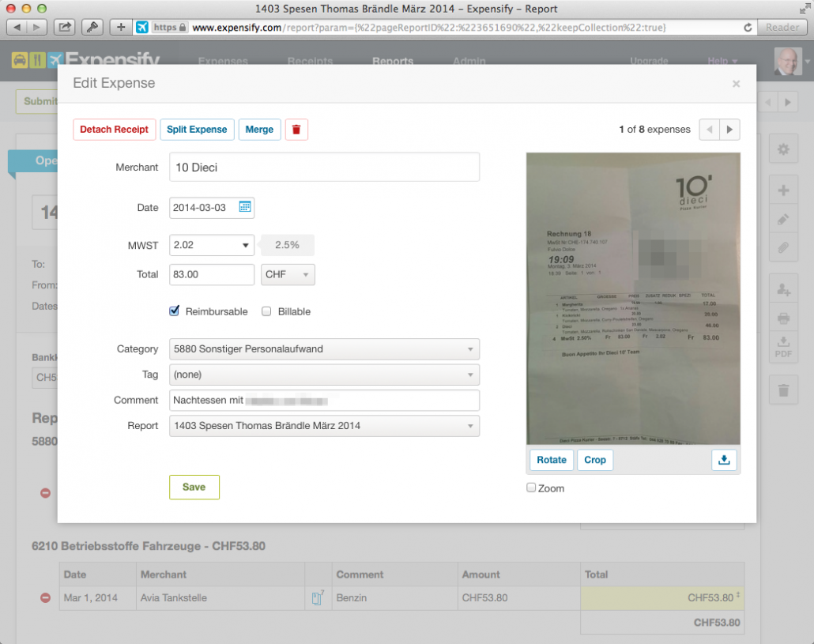814x644 pixels.
Task: Check the Billable checkbox
Action: coord(266,311)
